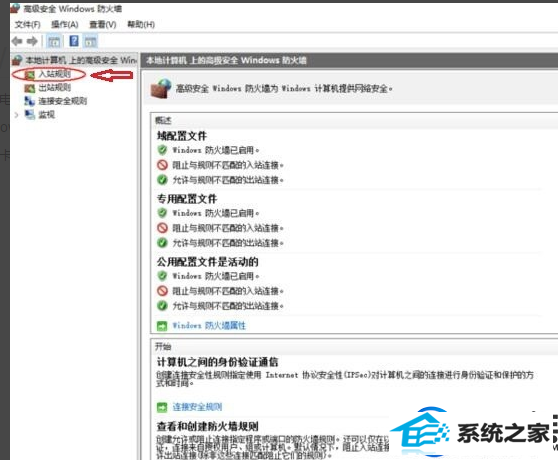Click the green check icon under 域配置文件
The width and height of the screenshot is (558, 460).
162,180
